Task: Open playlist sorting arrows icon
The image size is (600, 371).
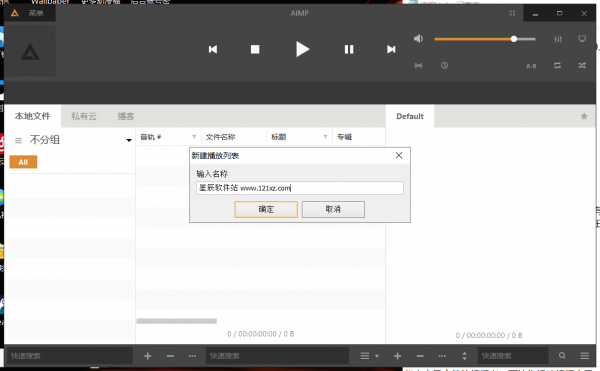Action: coord(464,356)
